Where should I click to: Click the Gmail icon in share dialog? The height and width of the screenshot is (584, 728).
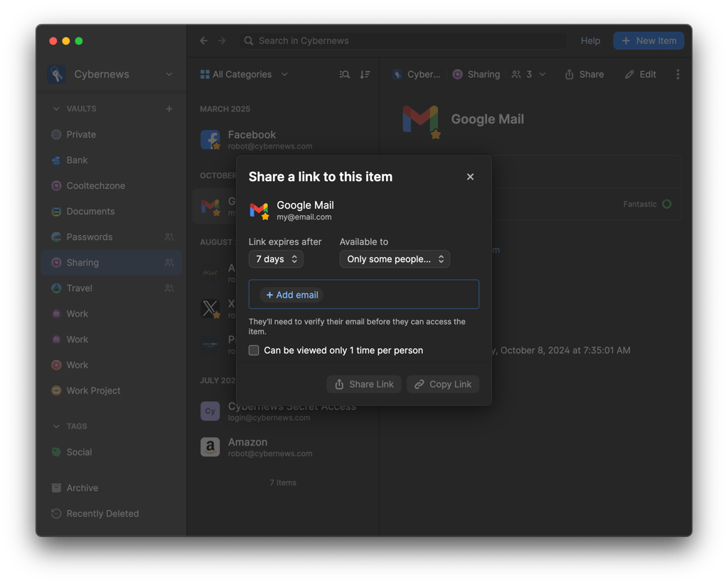click(x=259, y=210)
